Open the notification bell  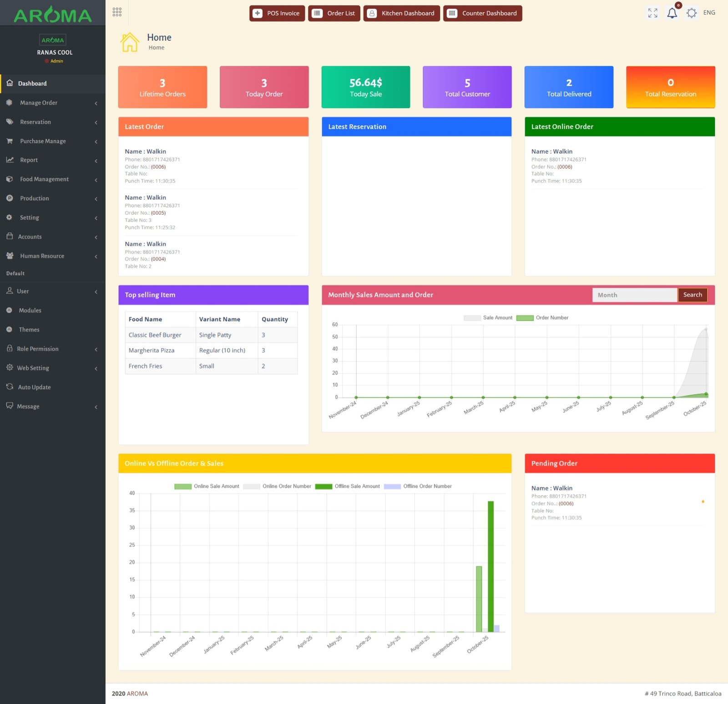[672, 13]
